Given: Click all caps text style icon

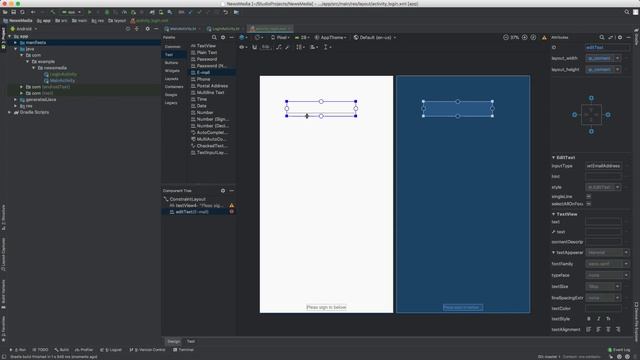Looking at the screenshot, I should 608,319.
